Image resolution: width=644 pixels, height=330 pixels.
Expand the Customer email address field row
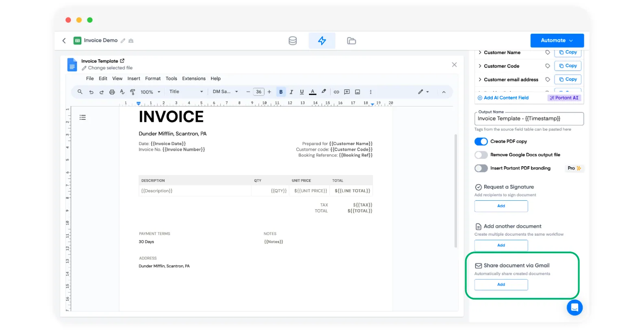pyautogui.click(x=480, y=80)
